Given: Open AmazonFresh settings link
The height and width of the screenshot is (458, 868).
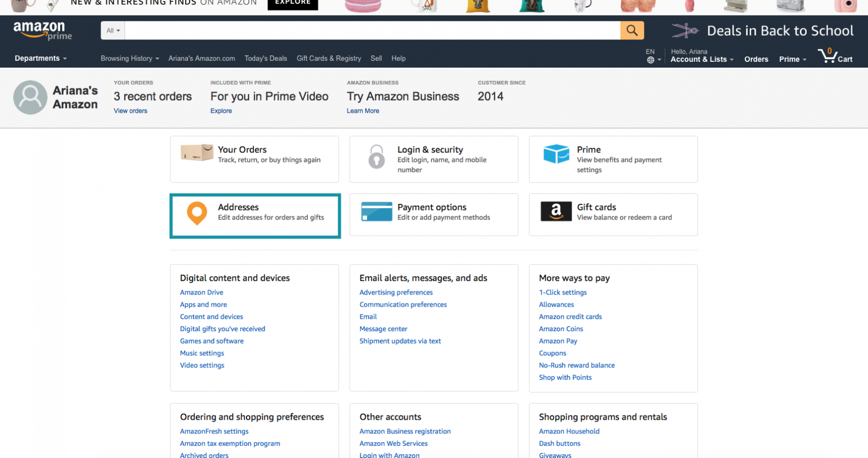Looking at the screenshot, I should point(214,431).
